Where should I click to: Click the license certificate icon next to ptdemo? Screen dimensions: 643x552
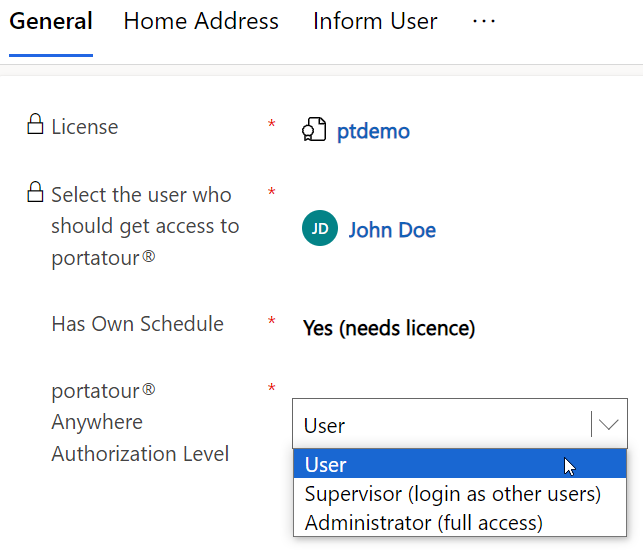pyautogui.click(x=314, y=130)
